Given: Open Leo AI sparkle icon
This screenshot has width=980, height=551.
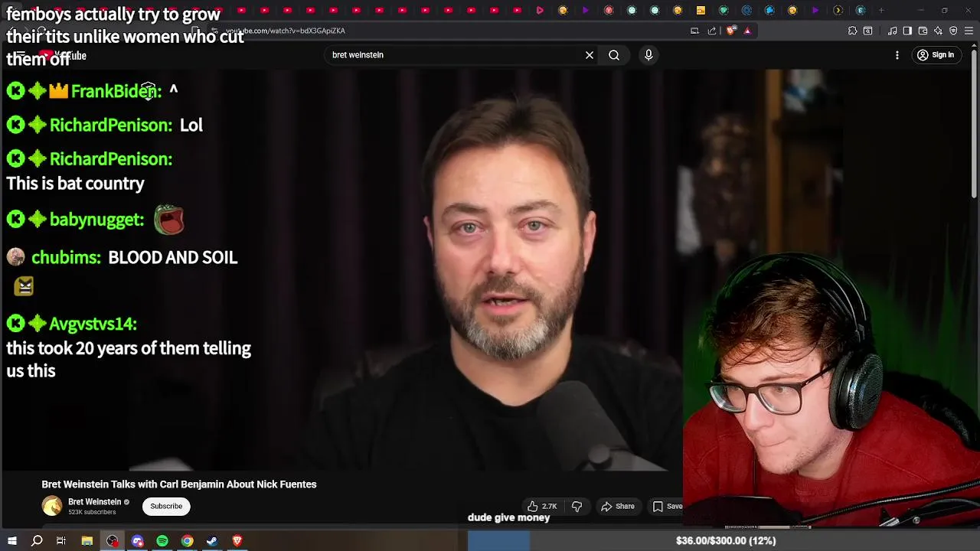Looking at the screenshot, I should [938, 31].
